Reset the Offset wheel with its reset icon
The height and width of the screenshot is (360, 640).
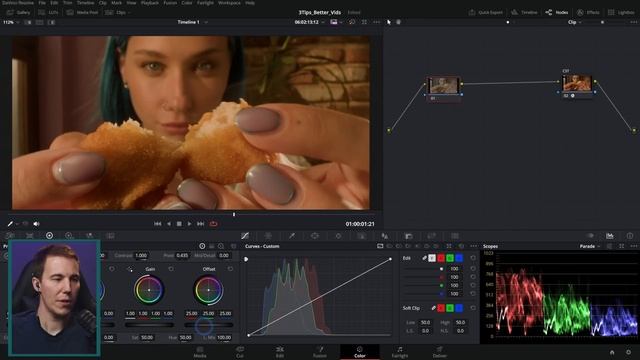230,269
